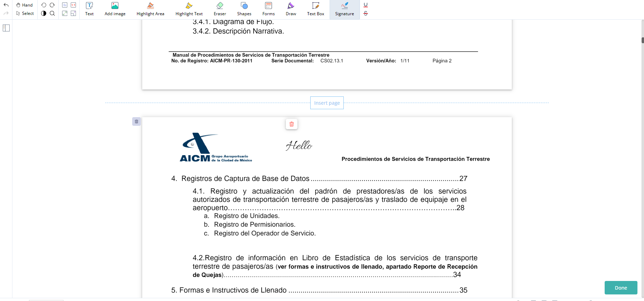Toggle the half-circle contrast mode icon
Image resolution: width=644 pixels, height=301 pixels.
[x=43, y=13]
